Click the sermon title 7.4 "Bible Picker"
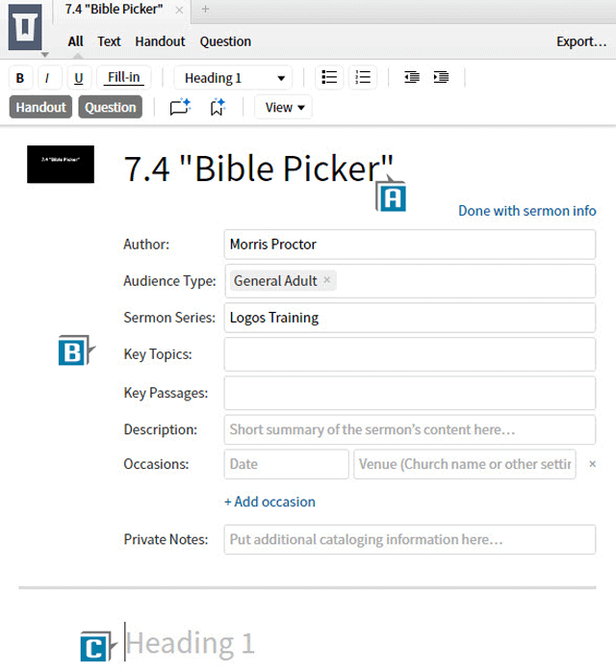Screen dimensions: 616x672 tap(258, 168)
